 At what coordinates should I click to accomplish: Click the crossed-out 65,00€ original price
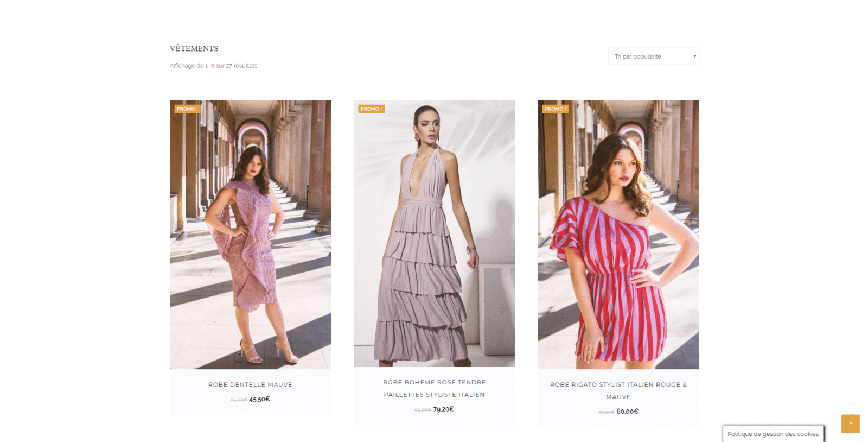(x=239, y=400)
